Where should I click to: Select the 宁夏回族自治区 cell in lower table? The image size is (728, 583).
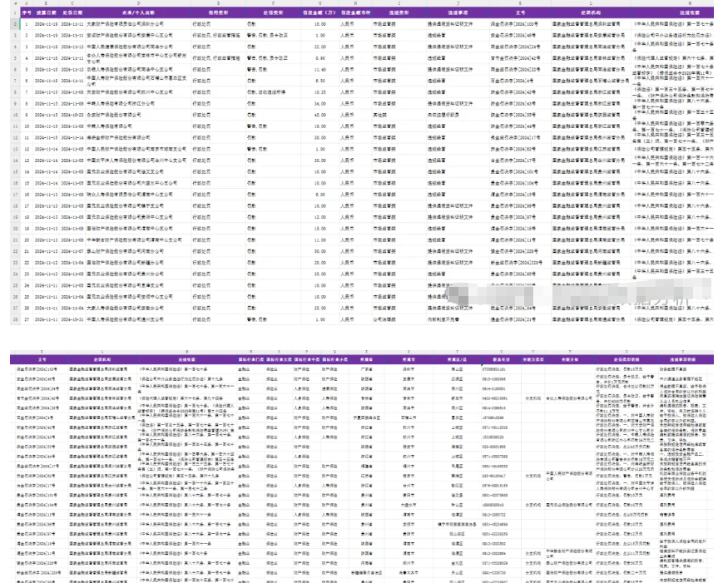click(x=366, y=417)
